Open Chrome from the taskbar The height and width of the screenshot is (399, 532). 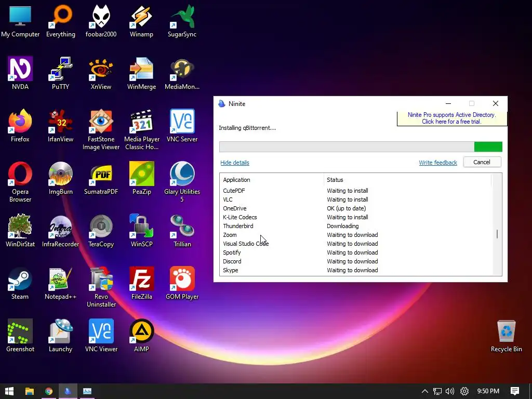(x=49, y=391)
